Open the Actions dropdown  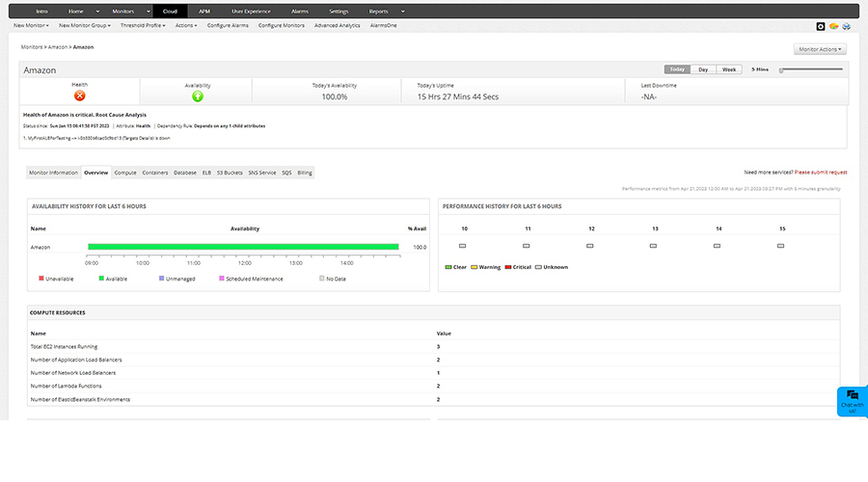click(x=186, y=25)
